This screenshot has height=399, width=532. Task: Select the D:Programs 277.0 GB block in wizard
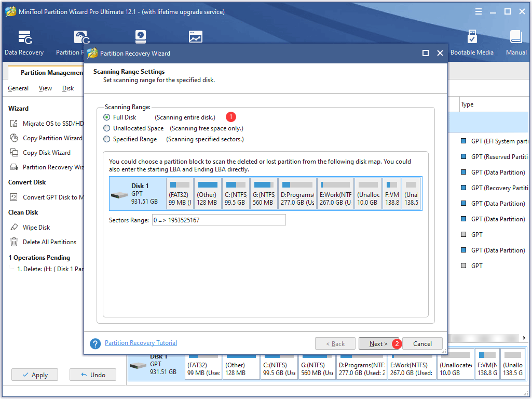coord(297,193)
